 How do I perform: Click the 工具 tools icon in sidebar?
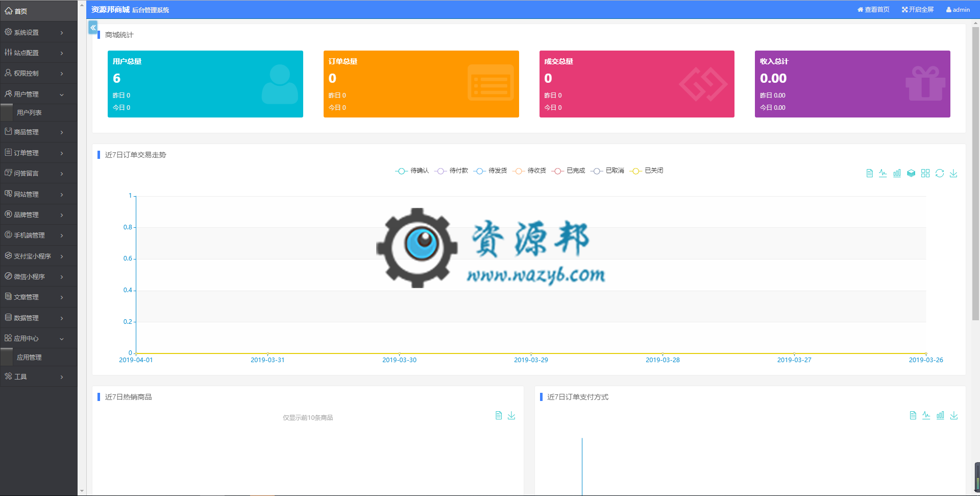point(8,376)
